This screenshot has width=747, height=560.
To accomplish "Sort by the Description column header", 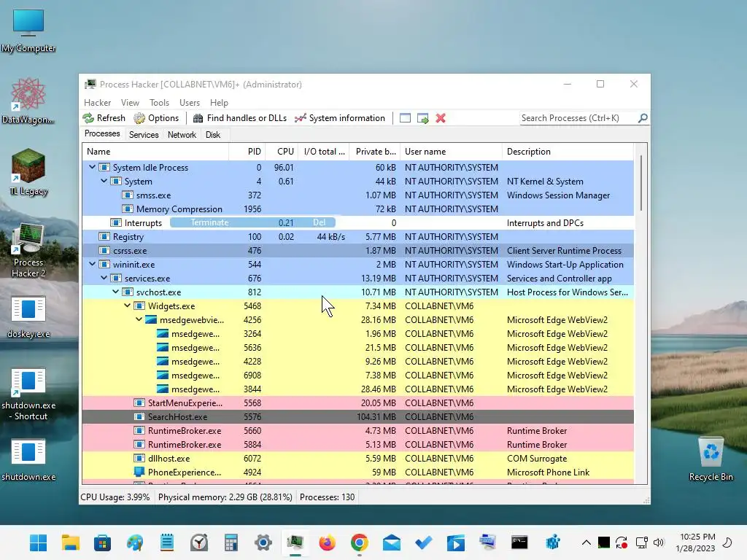I will click(568, 152).
